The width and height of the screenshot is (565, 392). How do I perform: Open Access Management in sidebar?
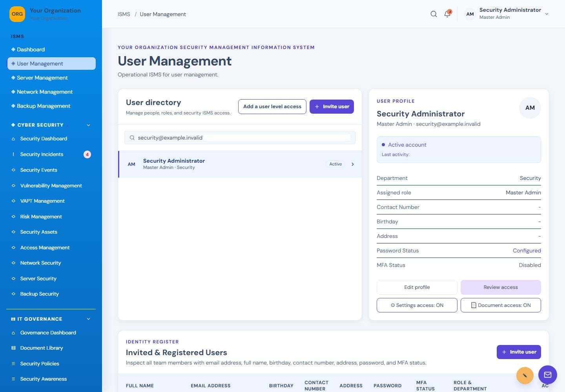pos(51,248)
